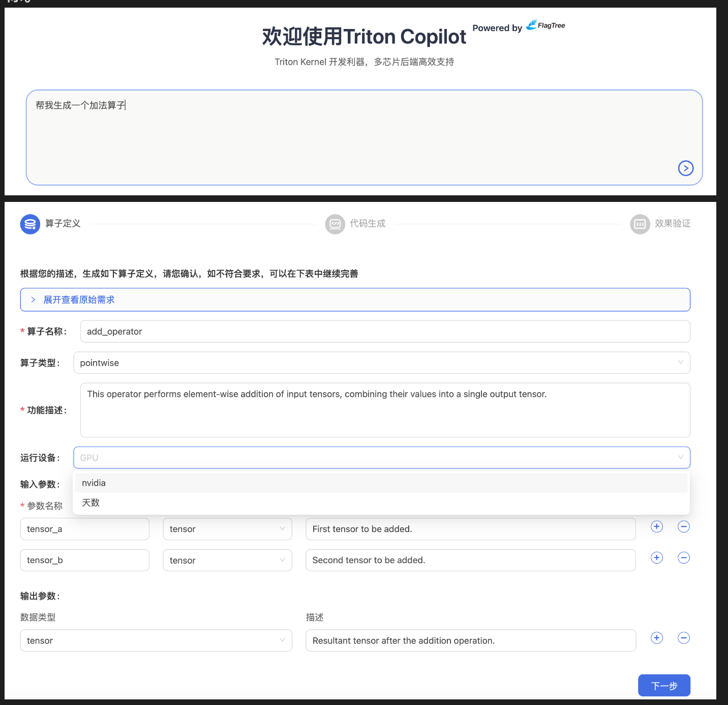The height and width of the screenshot is (705, 728).
Task: Open the output 数据类型 tensor dropdown
Action: point(156,640)
